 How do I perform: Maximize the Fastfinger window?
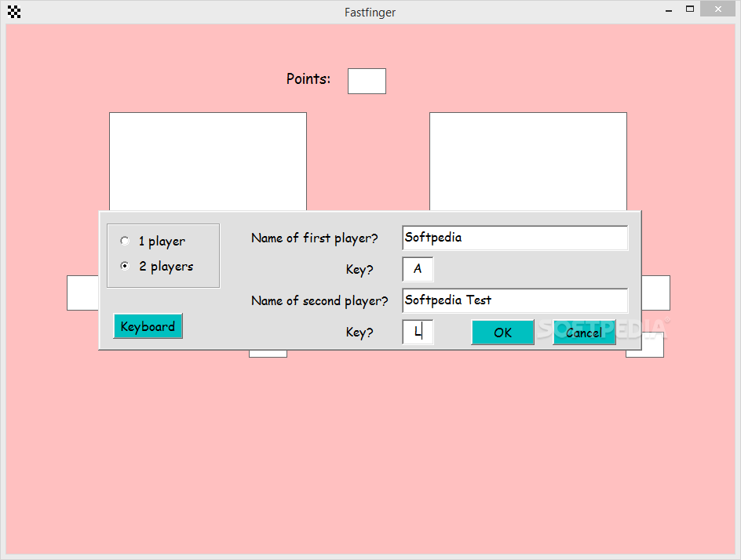pos(690,9)
